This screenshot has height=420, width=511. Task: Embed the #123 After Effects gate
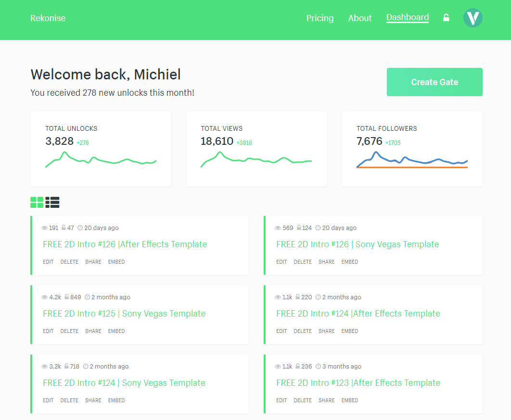[x=350, y=400]
